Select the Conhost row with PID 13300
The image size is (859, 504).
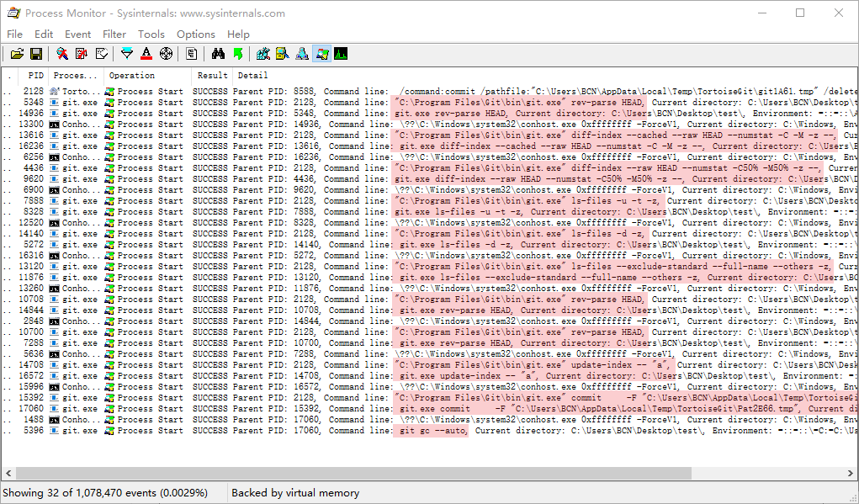point(429,125)
